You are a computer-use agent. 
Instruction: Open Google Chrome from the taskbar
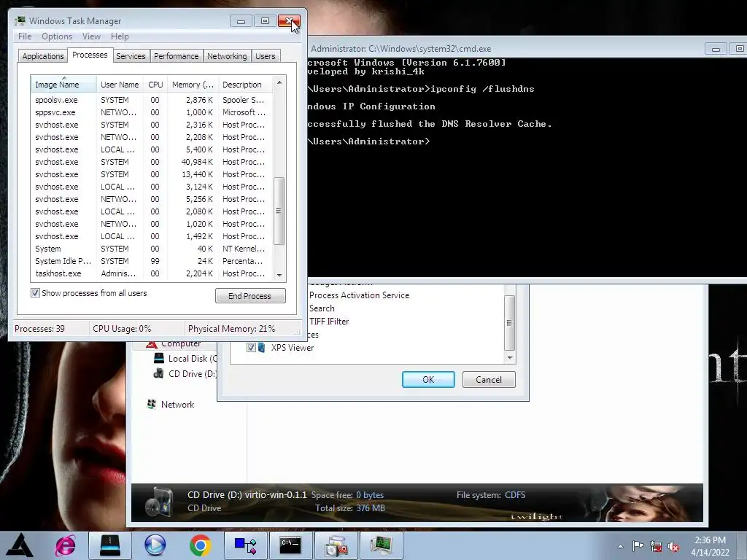point(200,545)
